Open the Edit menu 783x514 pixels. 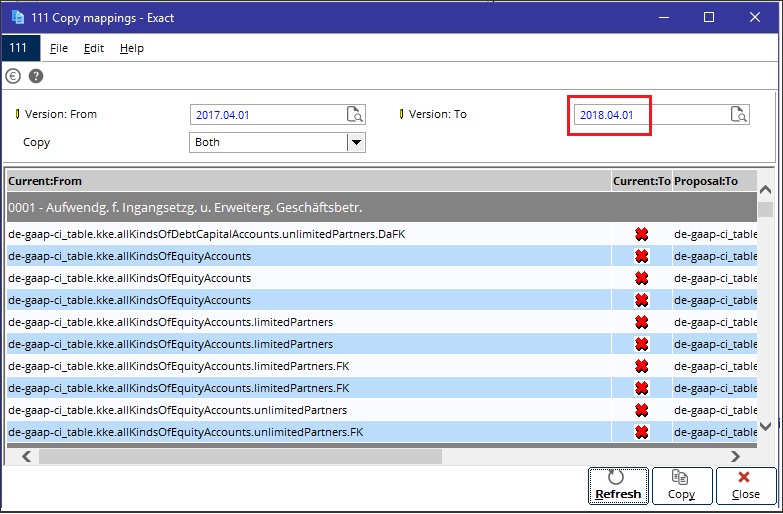pos(94,48)
